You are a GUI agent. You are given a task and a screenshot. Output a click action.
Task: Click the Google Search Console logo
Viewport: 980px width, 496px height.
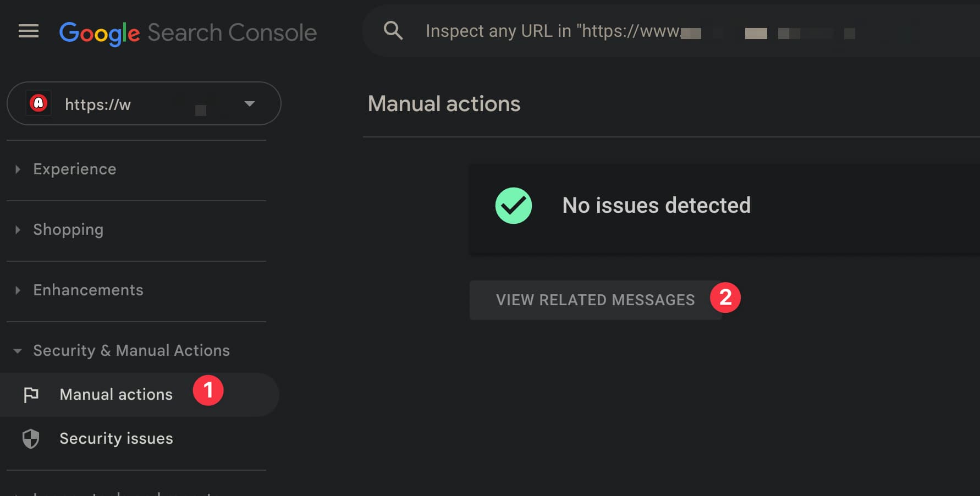[x=188, y=33]
